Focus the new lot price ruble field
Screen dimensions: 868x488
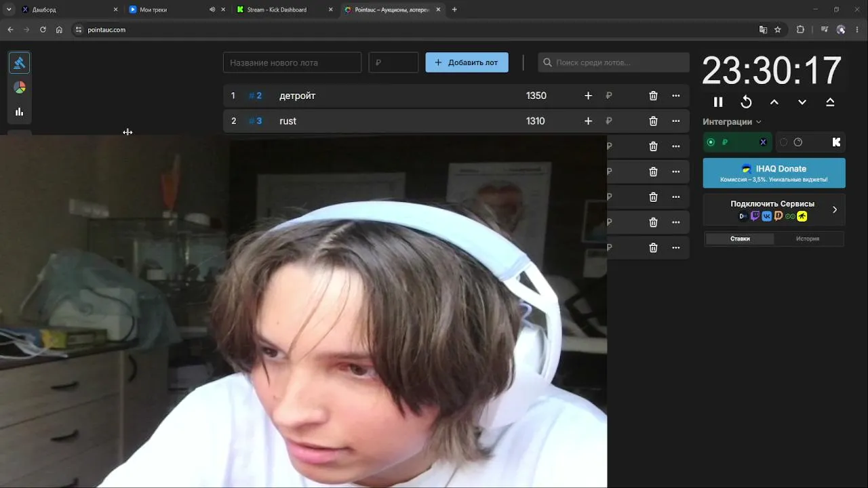click(x=393, y=62)
